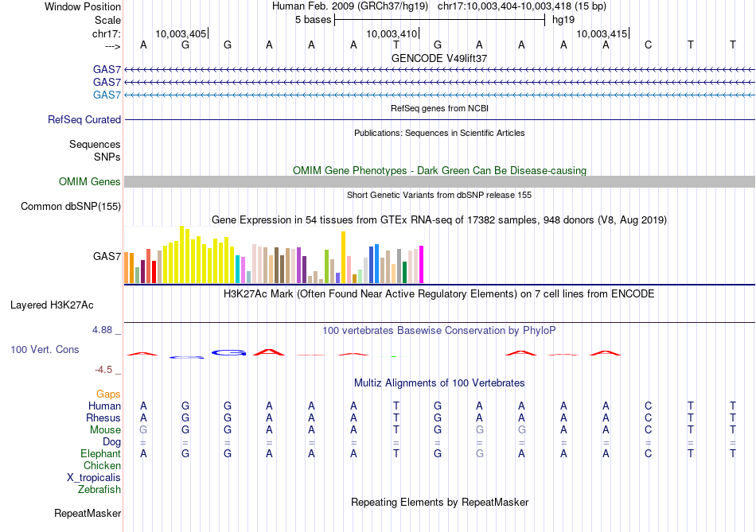Click the C base in Elephant row

tap(648, 454)
